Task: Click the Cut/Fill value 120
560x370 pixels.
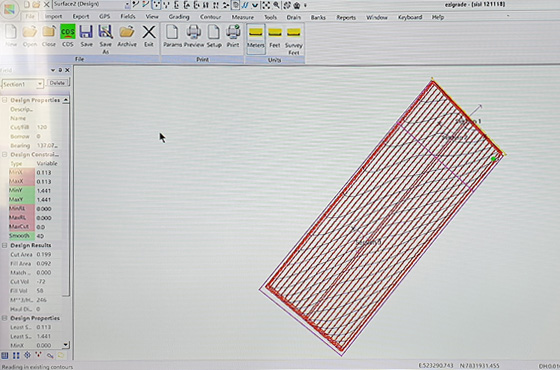Action: (42, 128)
